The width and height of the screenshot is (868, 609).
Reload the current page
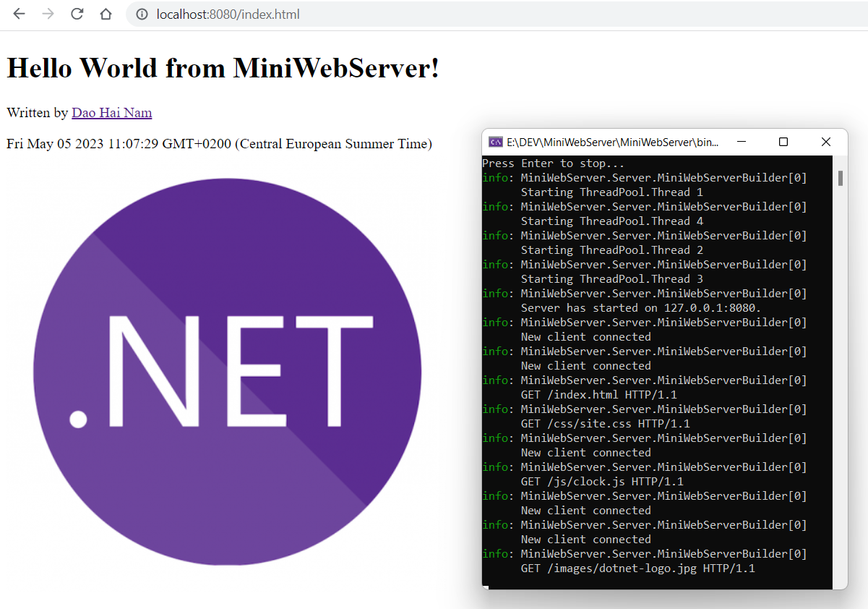pos(77,14)
